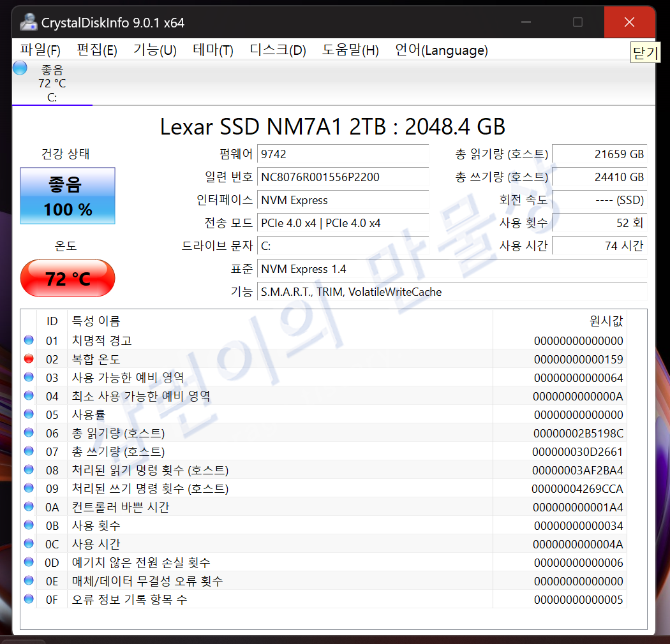670x644 pixels.
Task: Select 처리된 읽기 명령 횟수 (호스트) row
Action: coord(324,470)
